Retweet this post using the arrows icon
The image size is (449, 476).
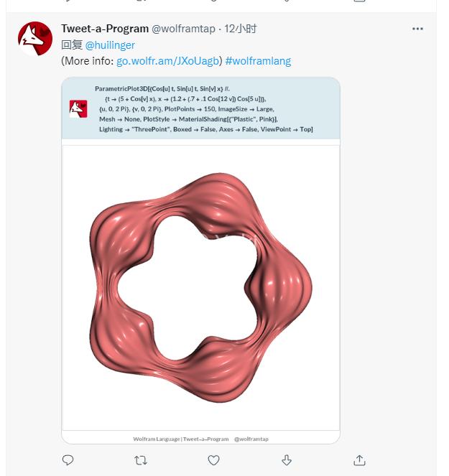pyautogui.click(x=141, y=459)
